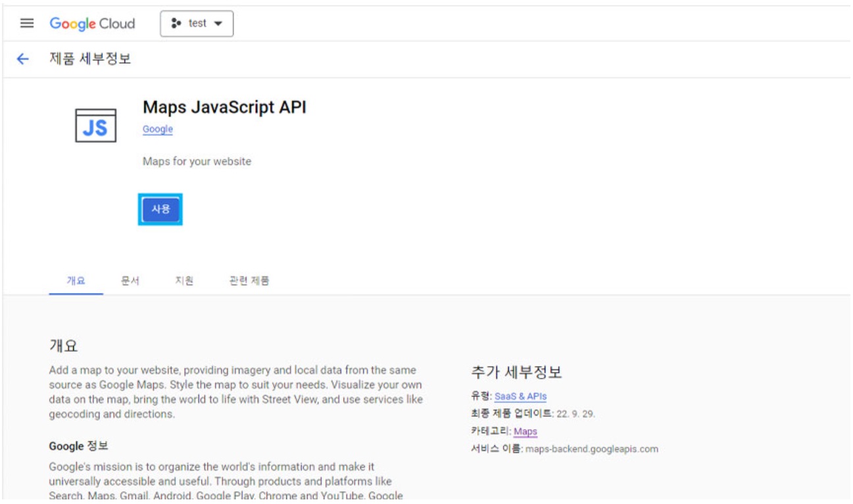Click the Maps JavaScript API JS icon
This screenshot has width=853, height=504.
pos(95,126)
